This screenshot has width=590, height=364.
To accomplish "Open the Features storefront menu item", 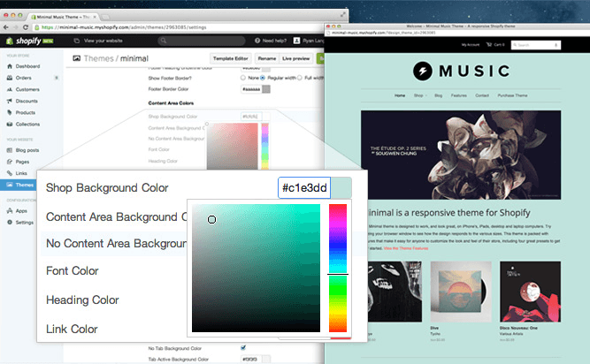I will 458,95.
